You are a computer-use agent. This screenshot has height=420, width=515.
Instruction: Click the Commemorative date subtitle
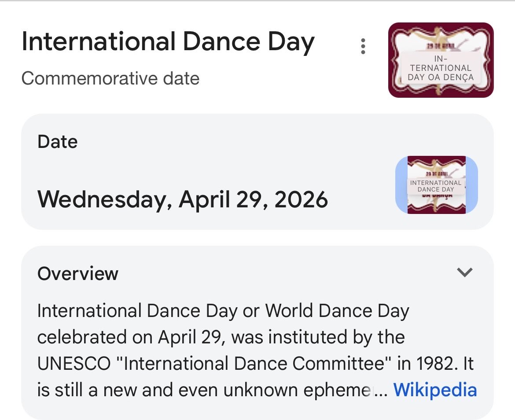[110, 78]
